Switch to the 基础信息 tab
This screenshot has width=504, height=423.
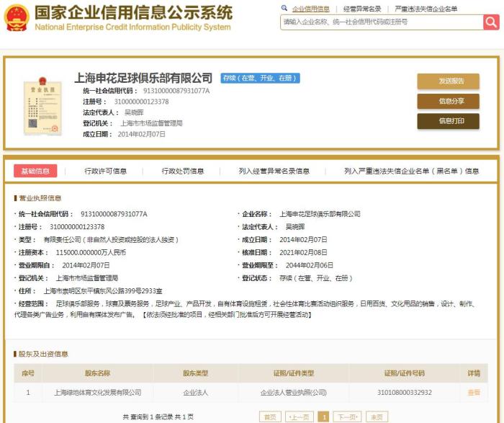point(35,171)
